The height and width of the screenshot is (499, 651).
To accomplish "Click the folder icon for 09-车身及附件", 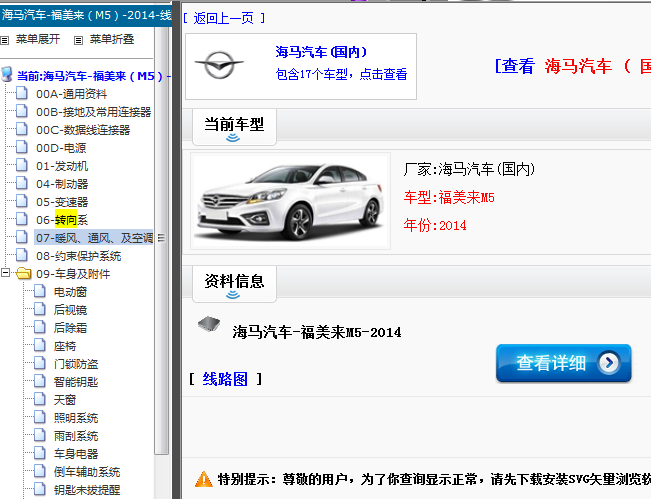I will click(x=23, y=274).
